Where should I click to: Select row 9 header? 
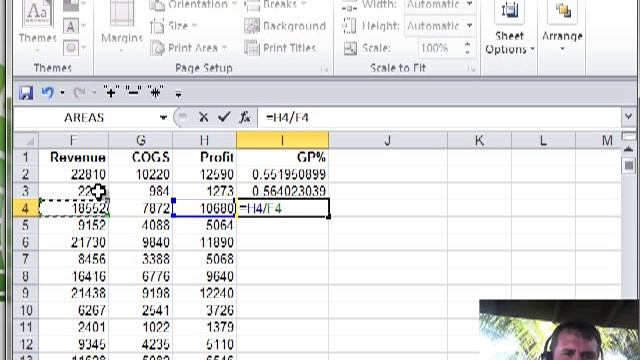click(26, 293)
